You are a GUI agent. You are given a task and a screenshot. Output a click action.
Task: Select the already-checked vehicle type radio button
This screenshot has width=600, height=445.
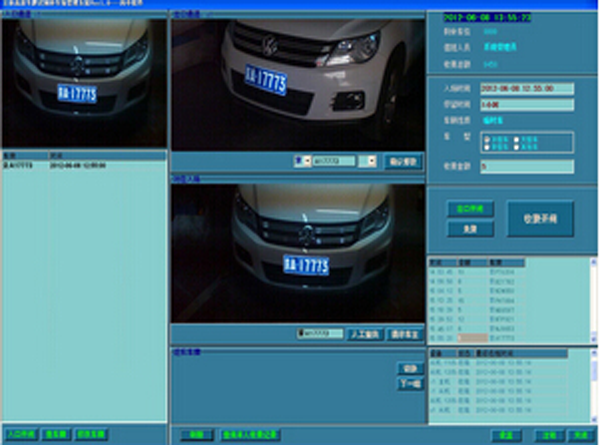point(487,139)
